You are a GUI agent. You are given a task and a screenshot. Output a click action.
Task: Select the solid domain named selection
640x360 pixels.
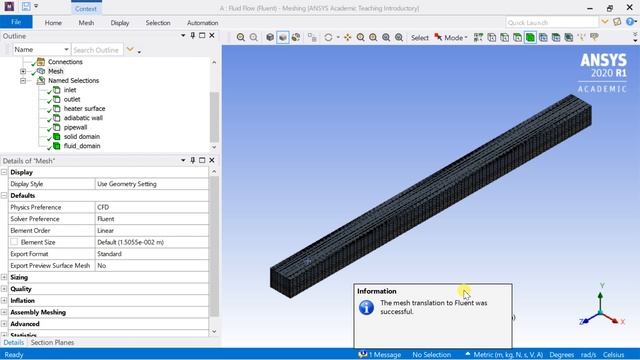82,137
